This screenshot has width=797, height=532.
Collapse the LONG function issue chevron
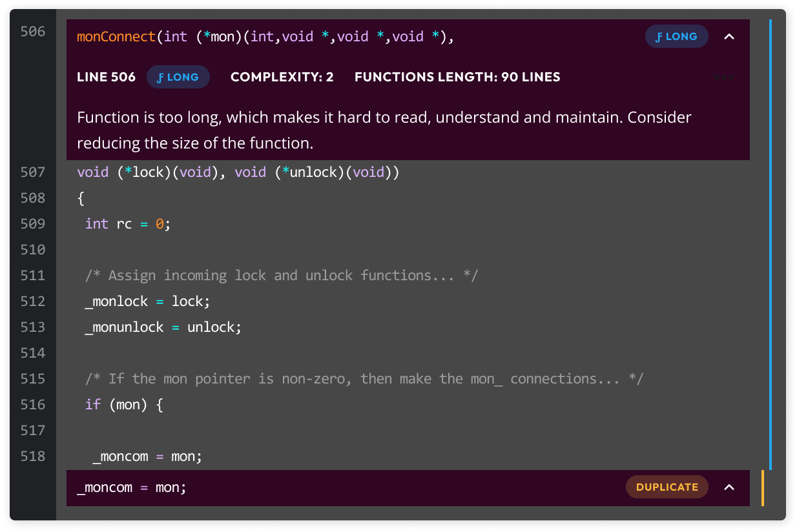tap(729, 37)
